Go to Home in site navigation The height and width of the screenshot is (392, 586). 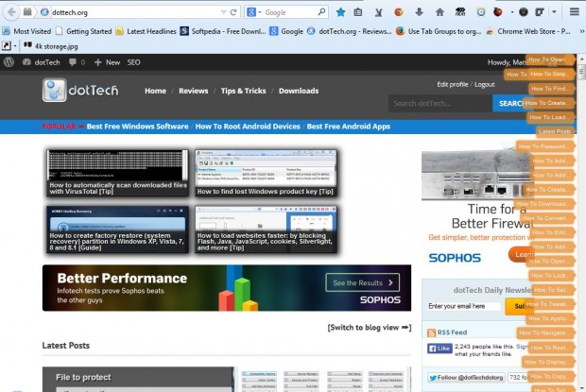[155, 91]
